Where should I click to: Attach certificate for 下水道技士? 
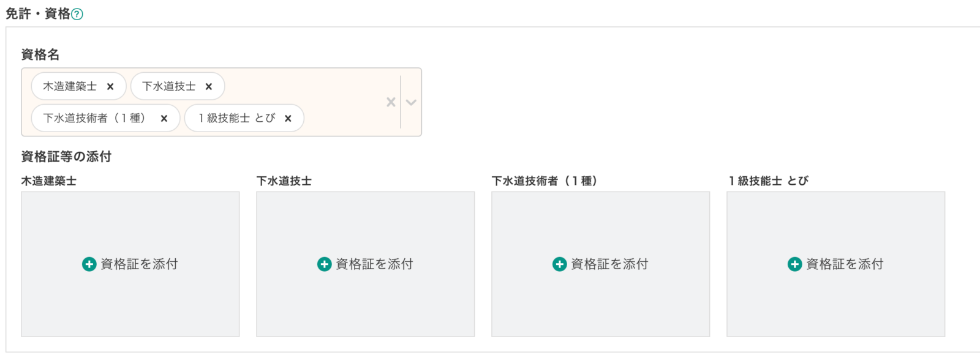(374, 264)
